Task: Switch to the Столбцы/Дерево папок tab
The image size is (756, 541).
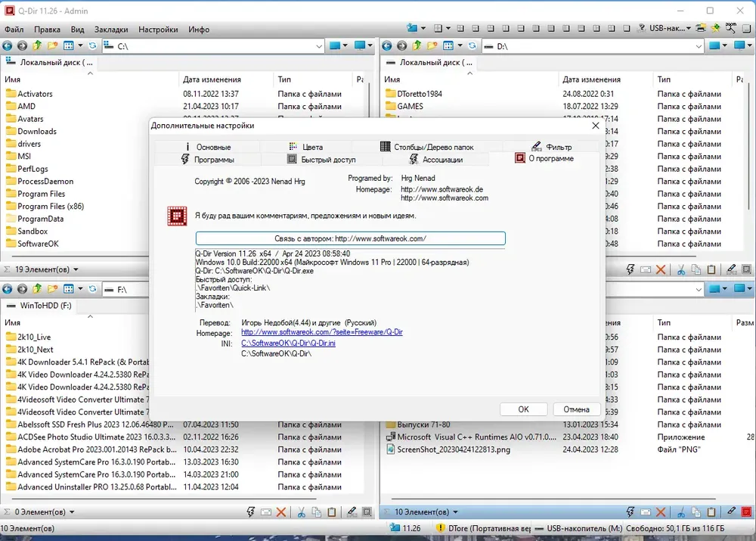Action: [426, 147]
